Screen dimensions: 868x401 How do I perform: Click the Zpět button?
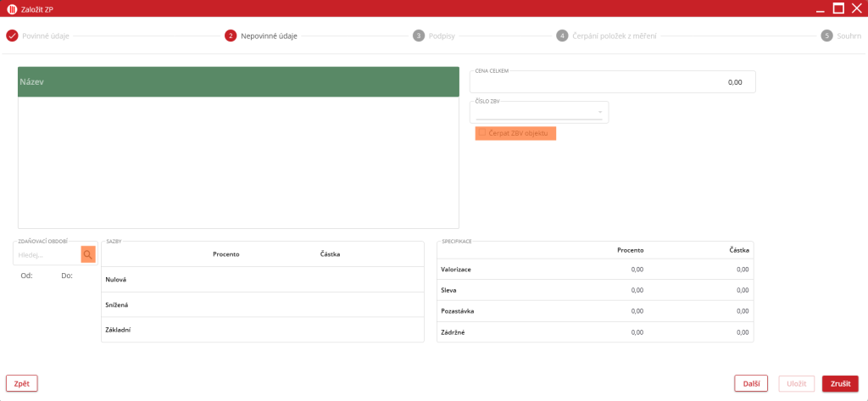pos(22,383)
